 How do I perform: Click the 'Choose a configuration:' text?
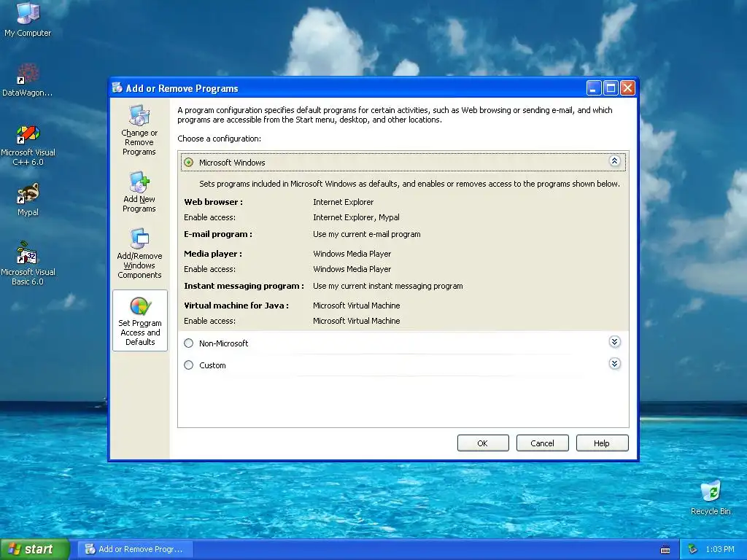tap(219, 139)
